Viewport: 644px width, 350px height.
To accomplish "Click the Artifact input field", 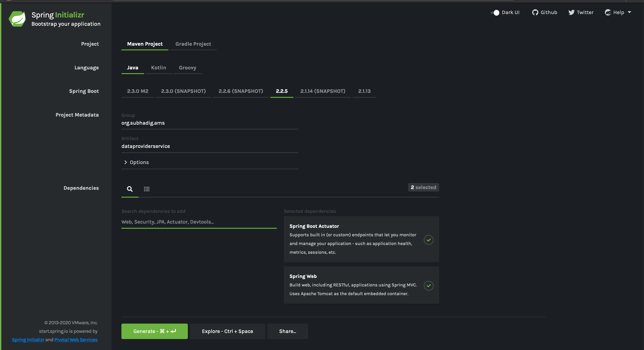I will pyautogui.click(x=209, y=146).
